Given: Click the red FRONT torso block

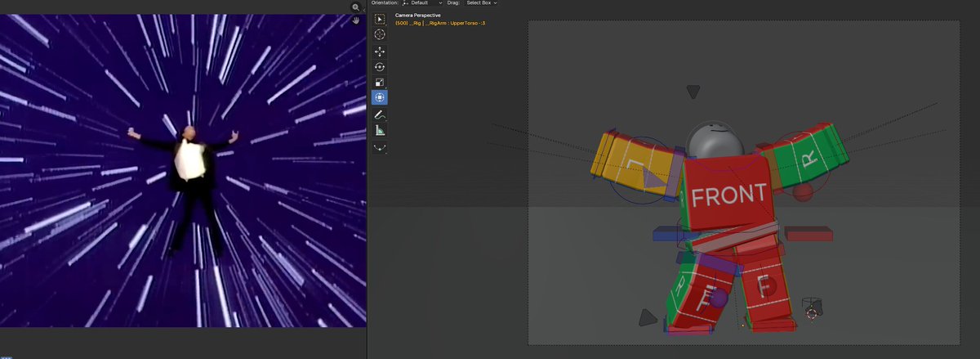Looking at the screenshot, I should pyautogui.click(x=728, y=193).
